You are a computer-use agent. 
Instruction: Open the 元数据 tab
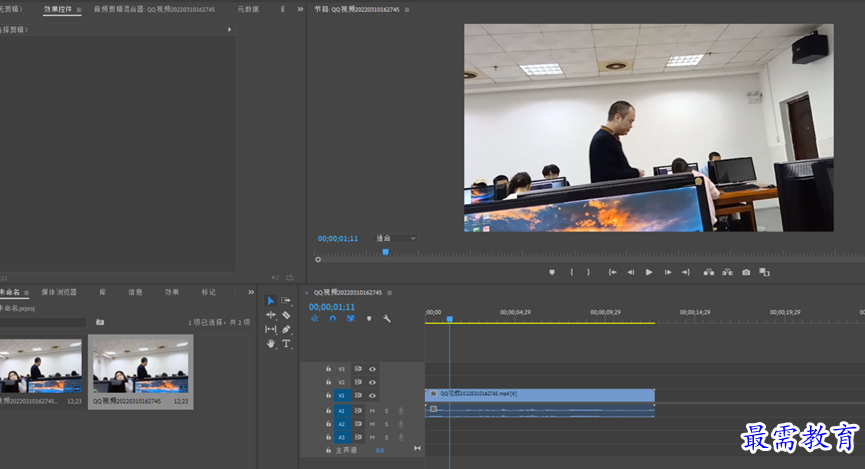tap(248, 9)
